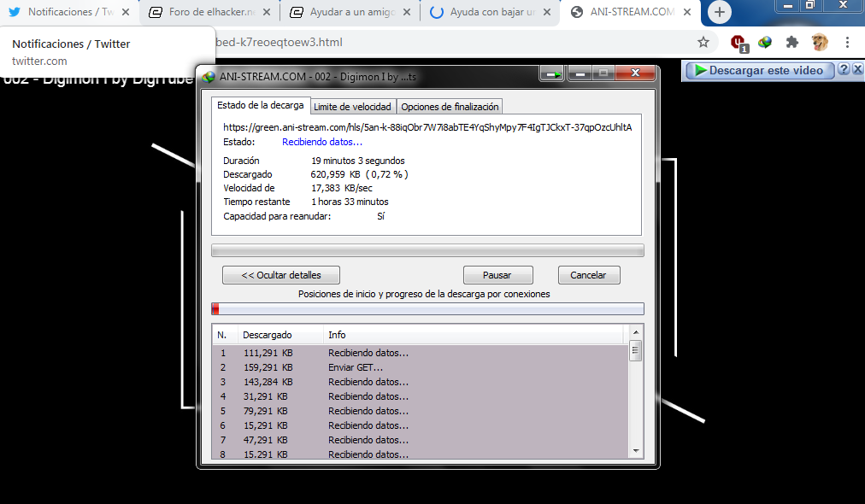Close the Foro de elhacker.net tab
Image resolution: width=865 pixels, height=504 pixels.
pyautogui.click(x=267, y=12)
